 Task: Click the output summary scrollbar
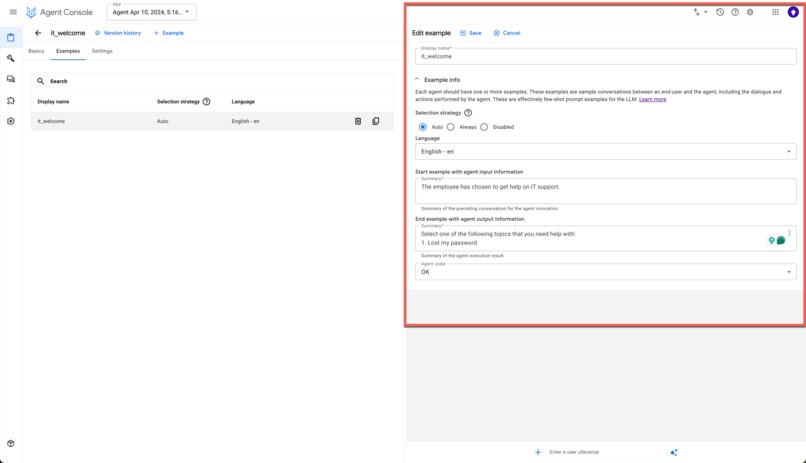click(790, 233)
